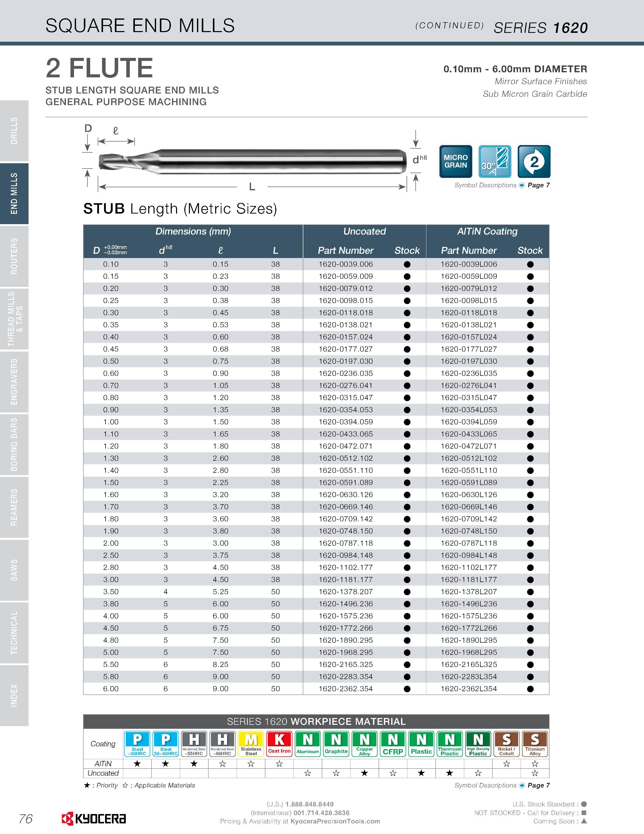
Task: Click the Dimensions (mm) table header
Action: (193, 231)
